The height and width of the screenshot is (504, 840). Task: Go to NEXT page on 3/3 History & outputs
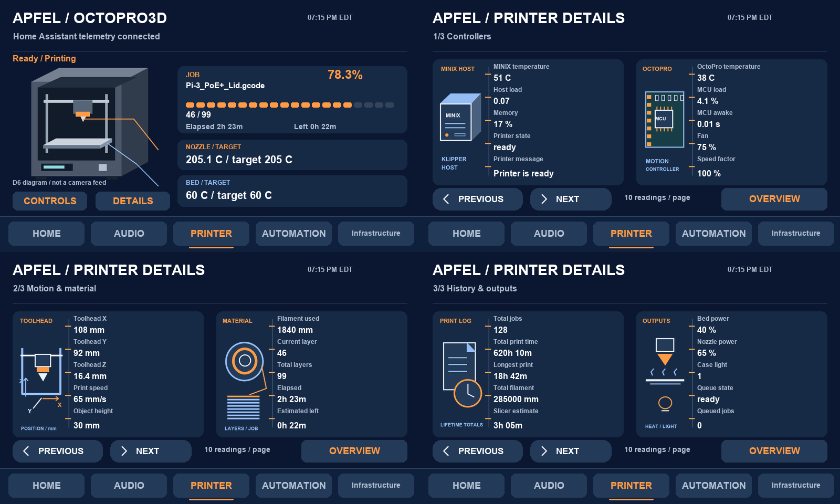[571, 451]
